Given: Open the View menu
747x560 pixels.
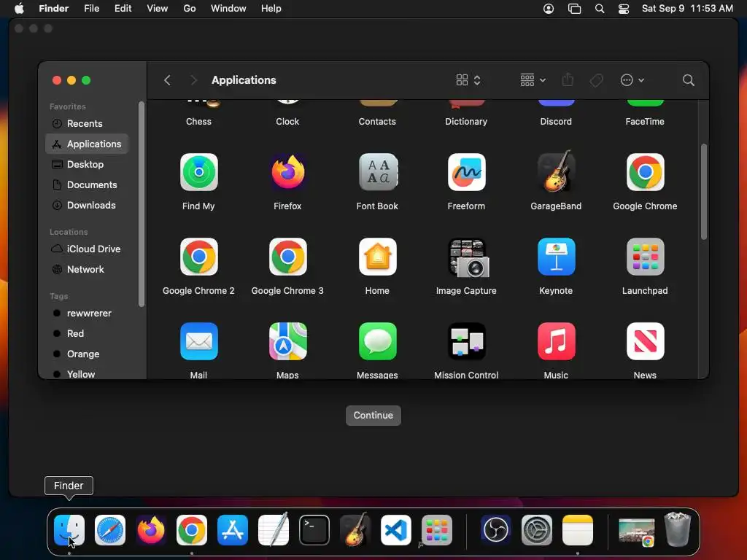Looking at the screenshot, I should tap(158, 9).
